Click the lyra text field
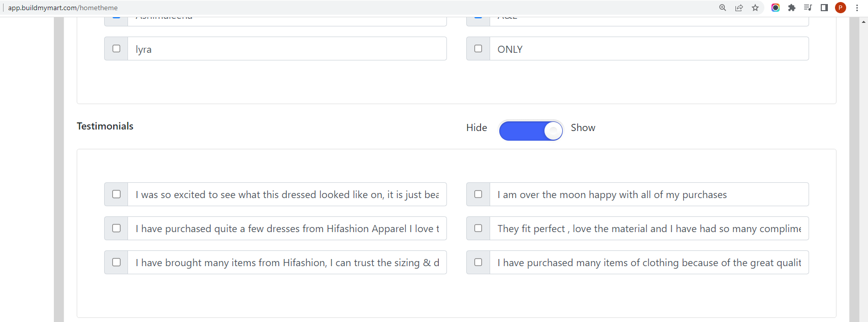Screen dimensions: 868x322 tap(287, 49)
